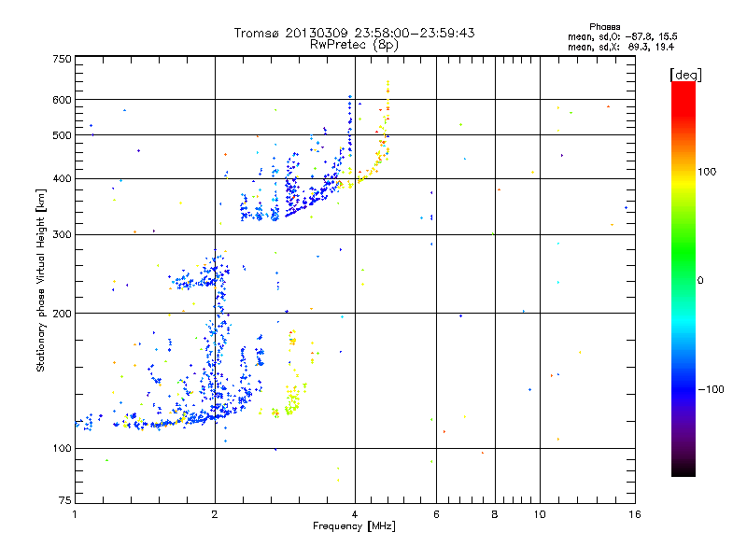The image size is (747, 560).
Task: Click the '[deg]' colorbar unit label
Action: pyautogui.click(x=685, y=75)
